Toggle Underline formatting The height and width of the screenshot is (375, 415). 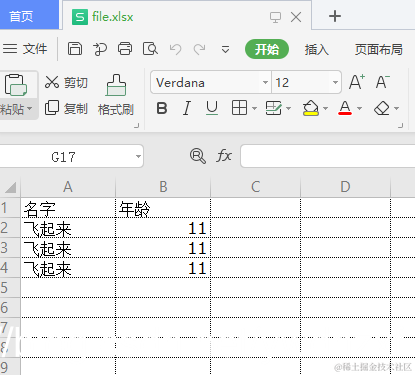tap(212, 108)
